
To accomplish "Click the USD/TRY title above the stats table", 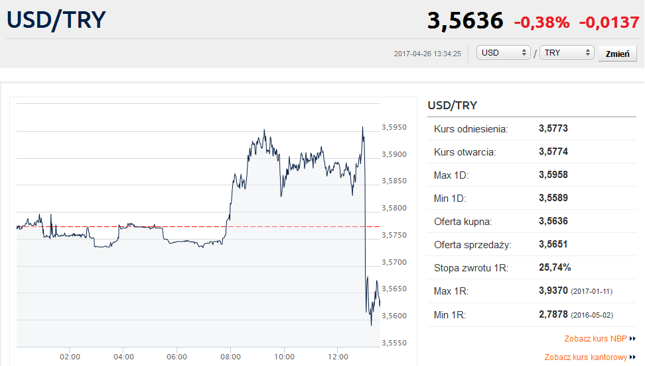I will click(452, 105).
